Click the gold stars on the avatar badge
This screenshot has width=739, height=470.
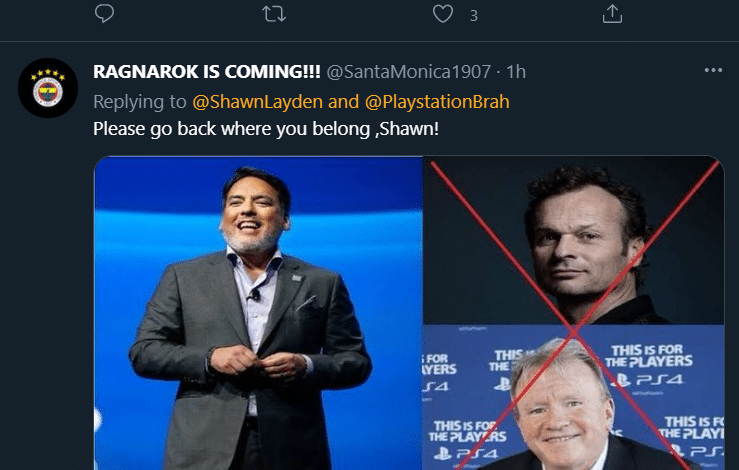click(48, 76)
